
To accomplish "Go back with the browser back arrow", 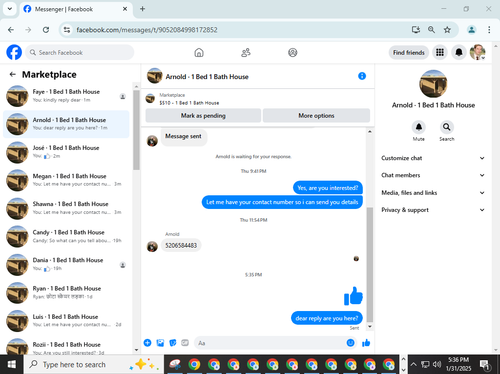I will 11,30.
